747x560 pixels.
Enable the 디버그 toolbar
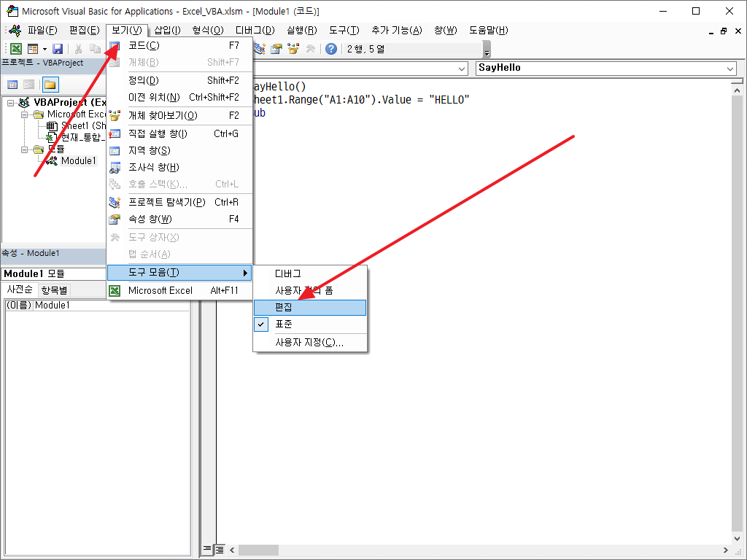(309, 274)
